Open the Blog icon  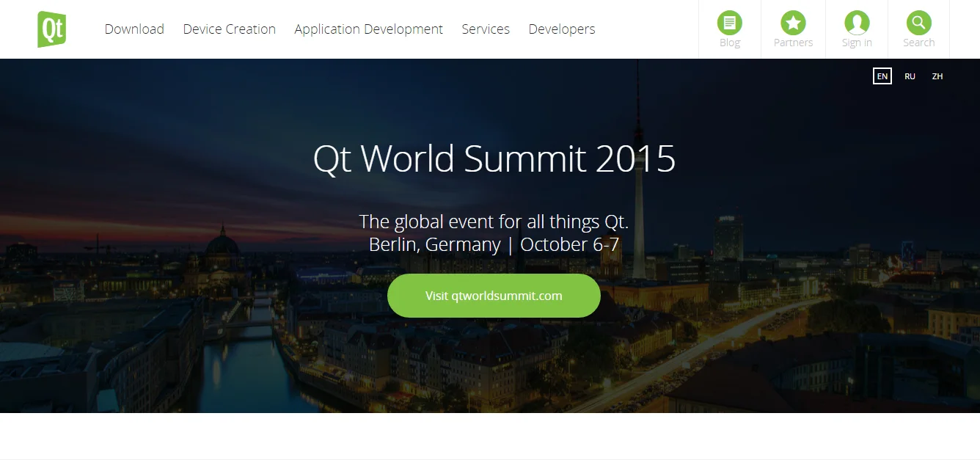[729, 23]
